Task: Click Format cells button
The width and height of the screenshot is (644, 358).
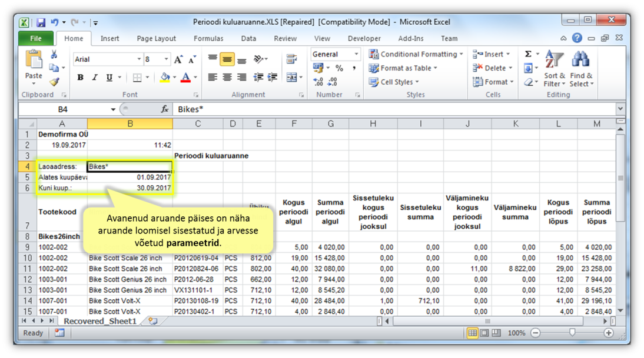Action: (493, 82)
